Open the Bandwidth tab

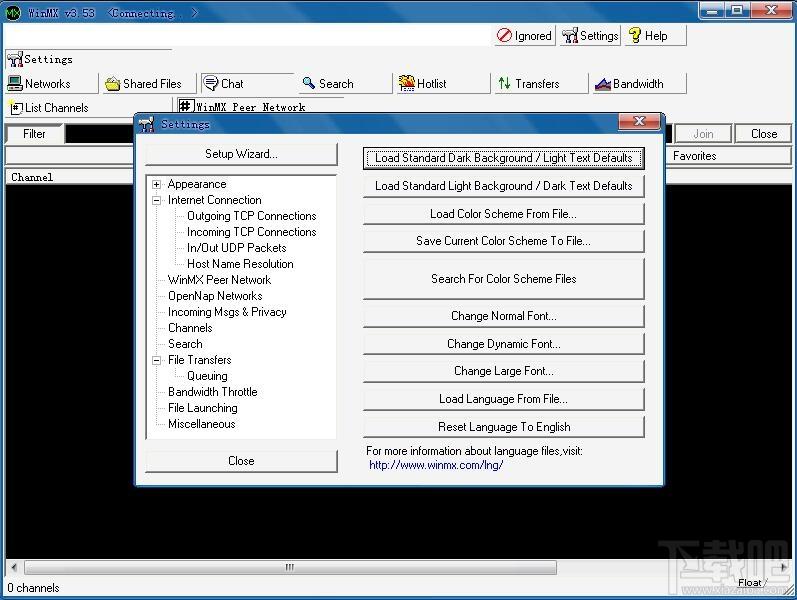coord(639,83)
